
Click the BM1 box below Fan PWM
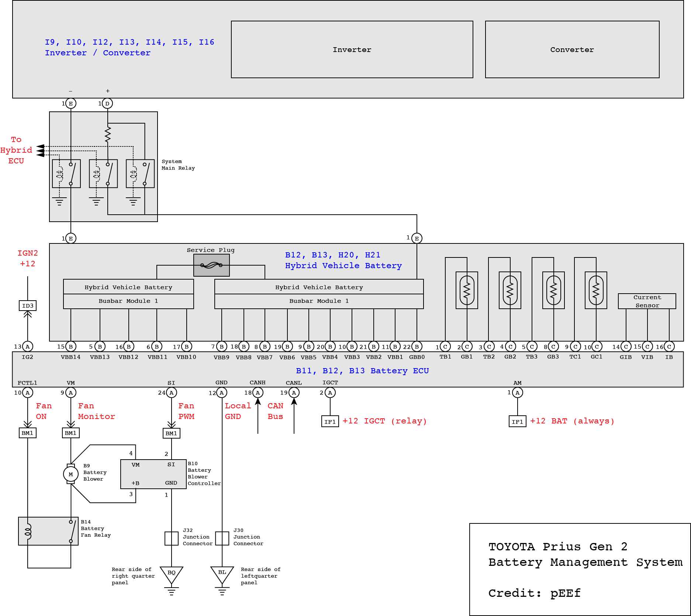click(172, 433)
